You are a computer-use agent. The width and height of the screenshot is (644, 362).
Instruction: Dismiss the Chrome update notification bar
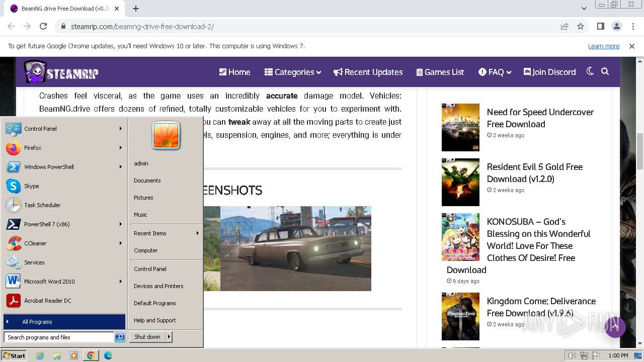coord(632,46)
